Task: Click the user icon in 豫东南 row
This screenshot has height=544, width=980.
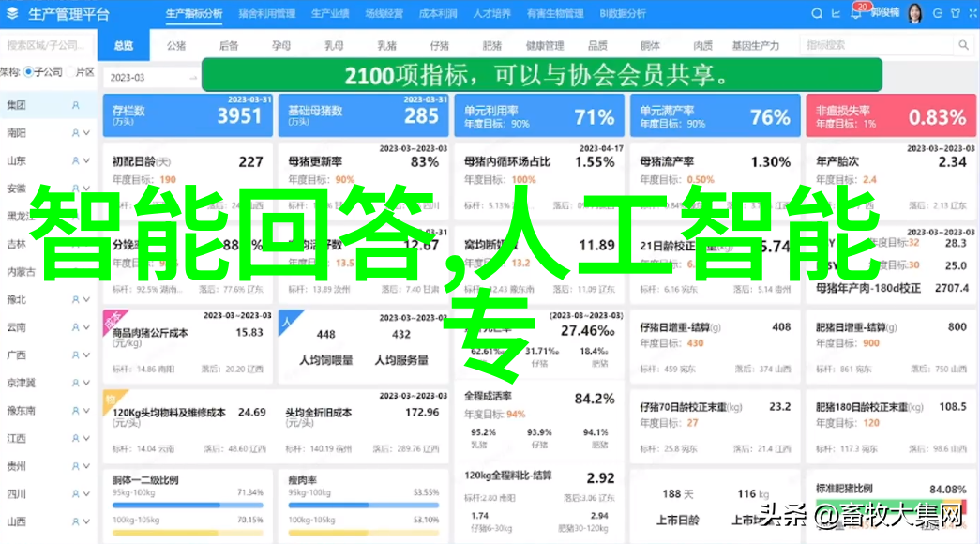Action: pos(76,411)
